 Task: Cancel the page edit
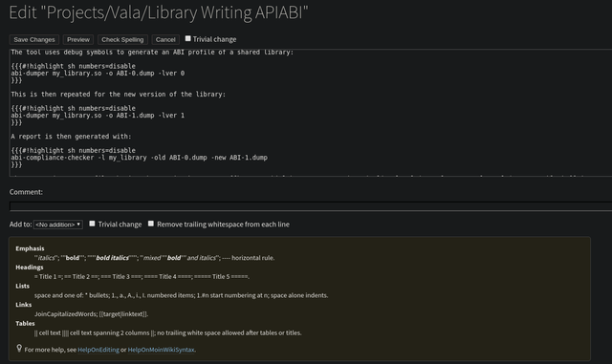pos(165,39)
